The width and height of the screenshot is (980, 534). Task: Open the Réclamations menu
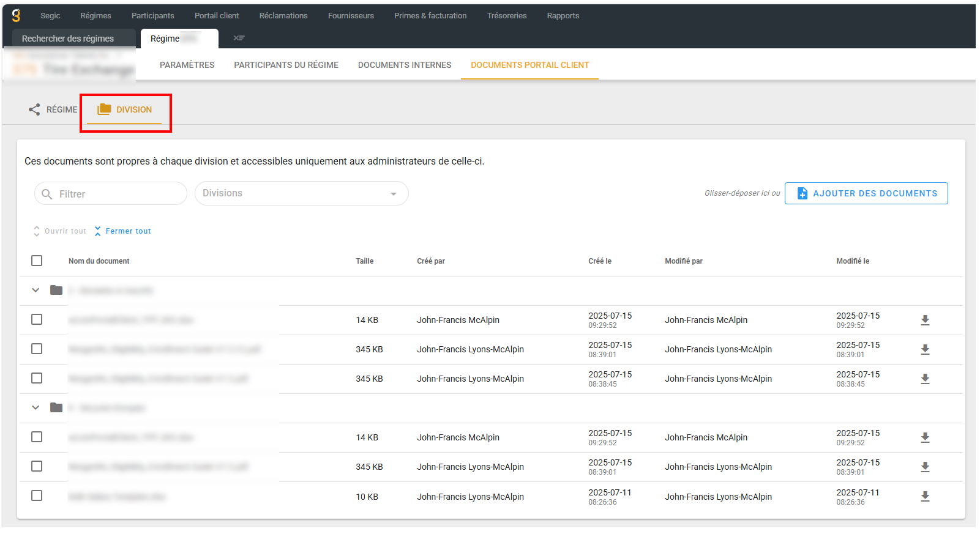click(x=283, y=16)
